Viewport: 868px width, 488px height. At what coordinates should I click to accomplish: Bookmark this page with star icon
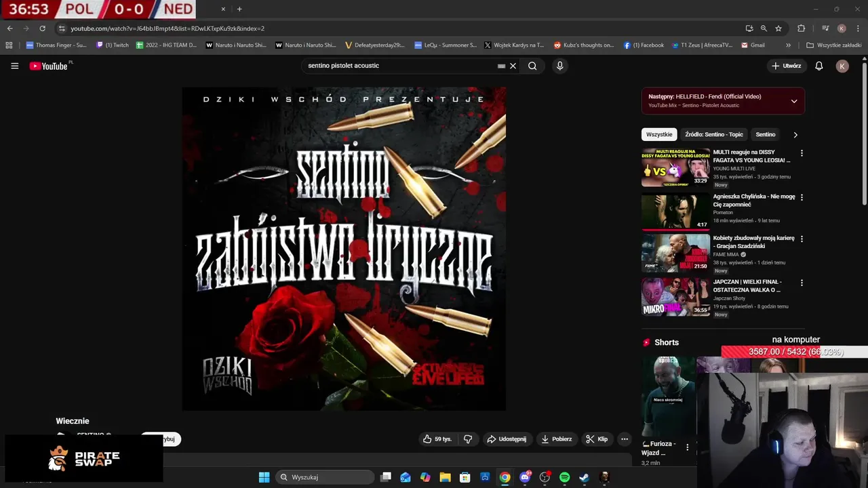[778, 28]
